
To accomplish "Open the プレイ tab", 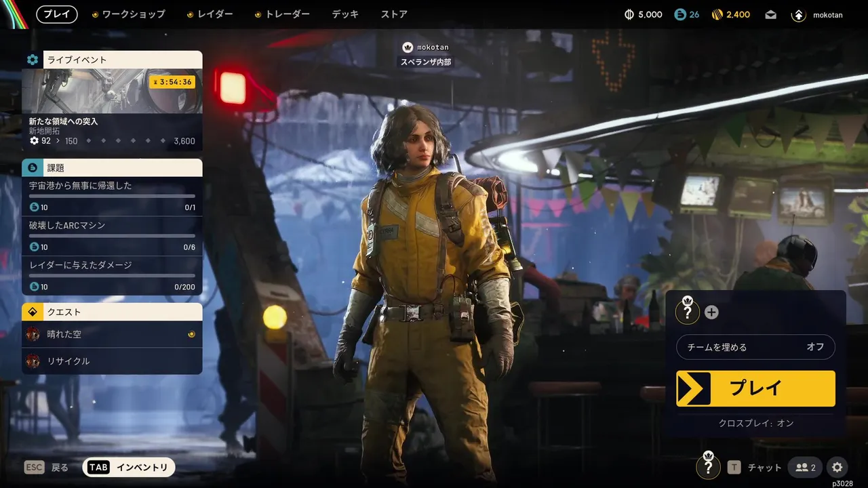I will point(57,14).
